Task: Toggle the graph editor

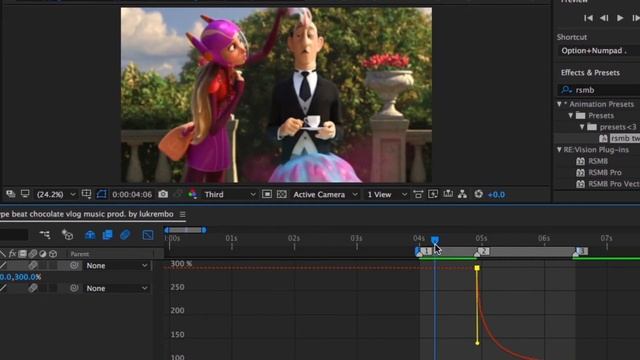Action: coord(148,235)
